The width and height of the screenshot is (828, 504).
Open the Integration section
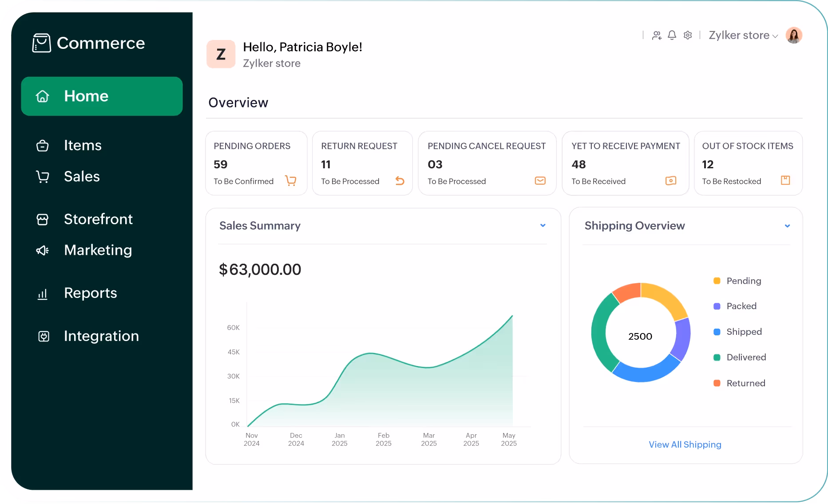tap(101, 336)
